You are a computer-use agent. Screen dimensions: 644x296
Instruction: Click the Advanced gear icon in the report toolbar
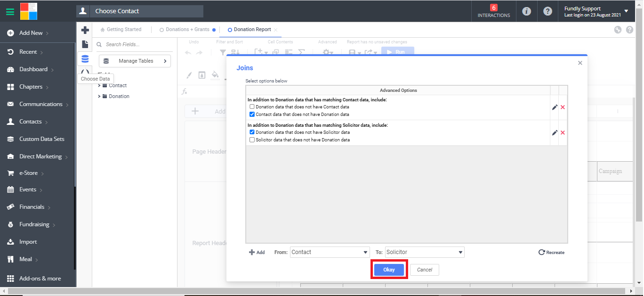(327, 52)
